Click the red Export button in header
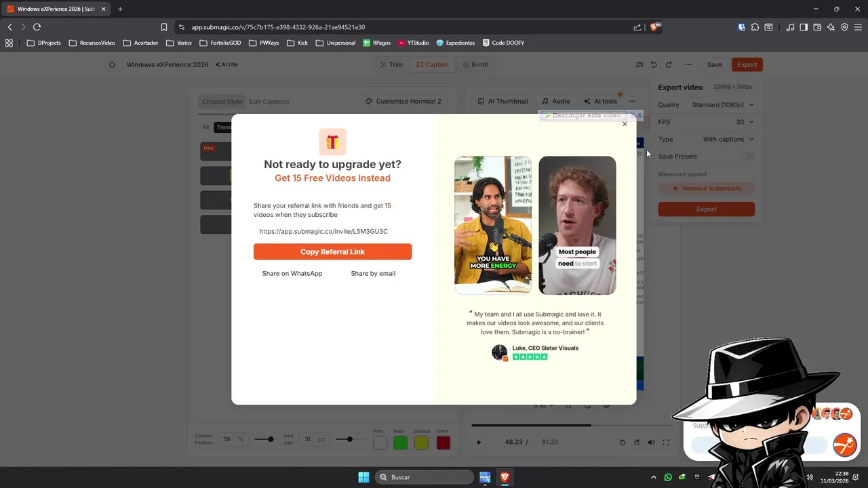The height and width of the screenshot is (488, 868). [x=747, y=64]
